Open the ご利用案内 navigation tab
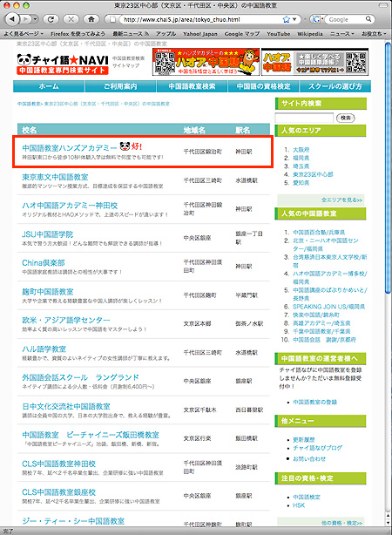The width and height of the screenshot is (392, 535). pyautogui.click(x=120, y=86)
